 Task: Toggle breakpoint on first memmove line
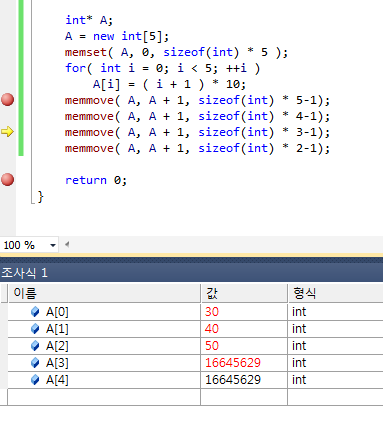point(8,100)
